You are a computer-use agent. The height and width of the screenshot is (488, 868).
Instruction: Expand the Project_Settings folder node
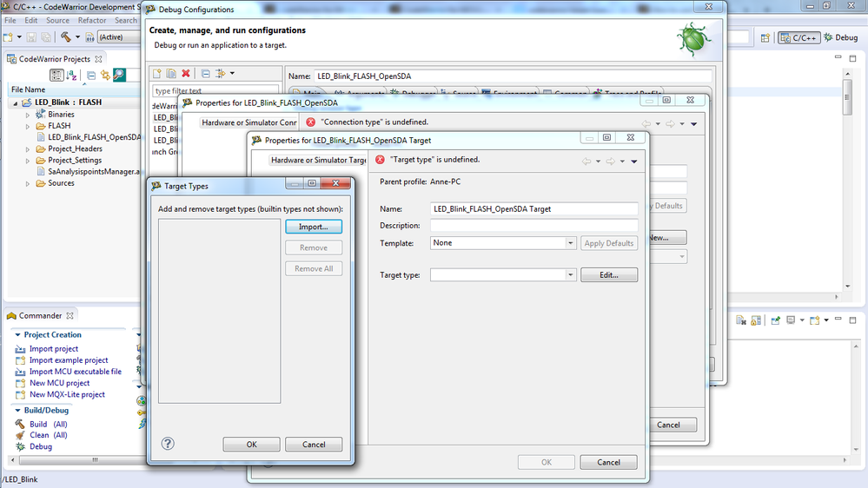click(x=28, y=161)
